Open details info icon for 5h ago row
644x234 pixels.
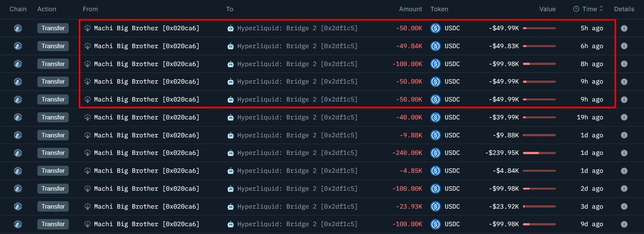pos(624,28)
